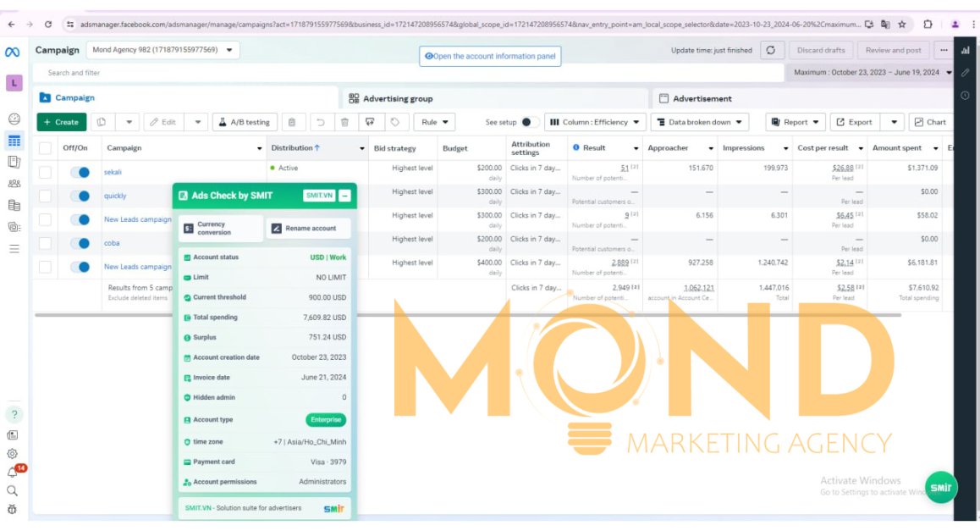Image resolution: width=980 pixels, height=531 pixels.
Task: Click the clipboard icon after A/B testing
Action: tap(292, 122)
